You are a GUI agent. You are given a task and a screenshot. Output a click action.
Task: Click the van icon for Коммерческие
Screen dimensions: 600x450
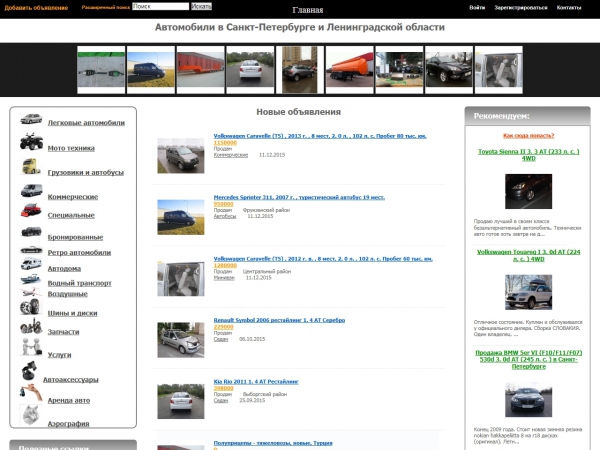click(31, 190)
